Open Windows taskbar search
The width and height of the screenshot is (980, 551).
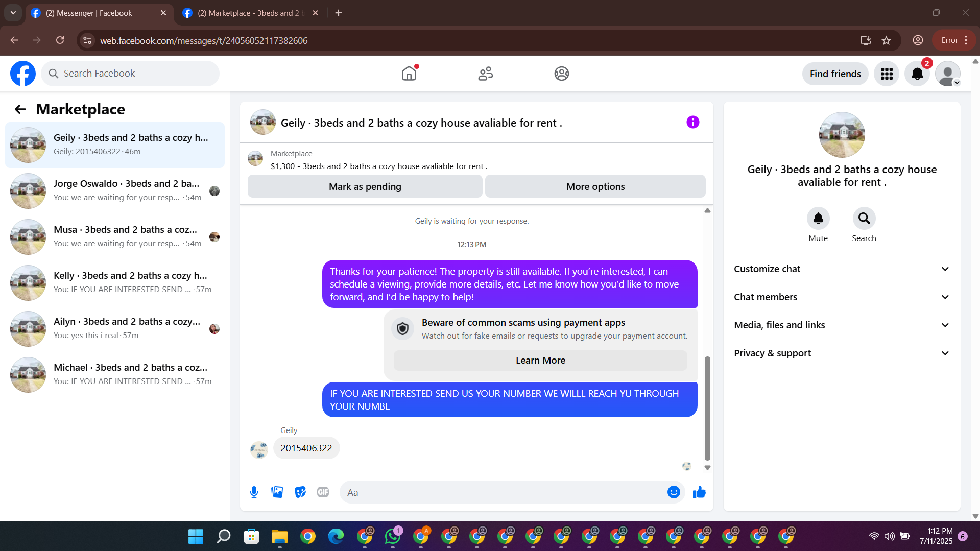pyautogui.click(x=224, y=536)
